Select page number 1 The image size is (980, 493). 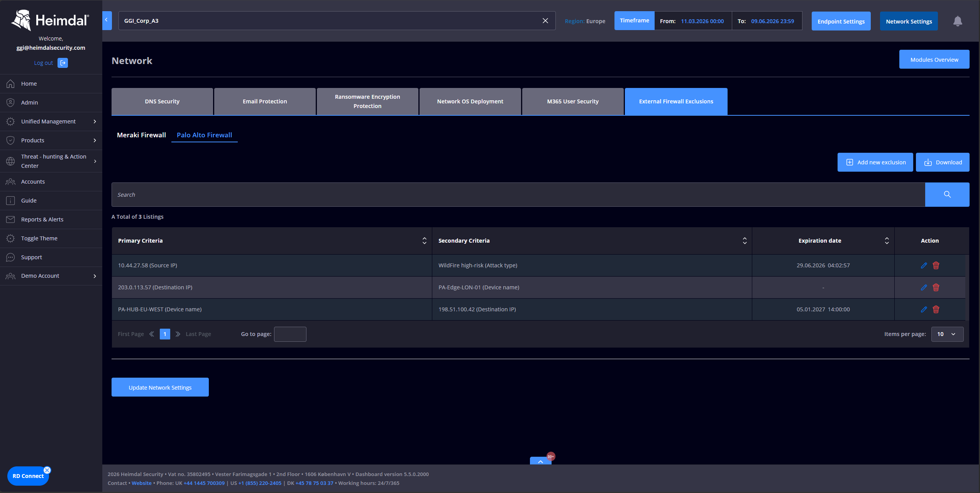coord(165,334)
